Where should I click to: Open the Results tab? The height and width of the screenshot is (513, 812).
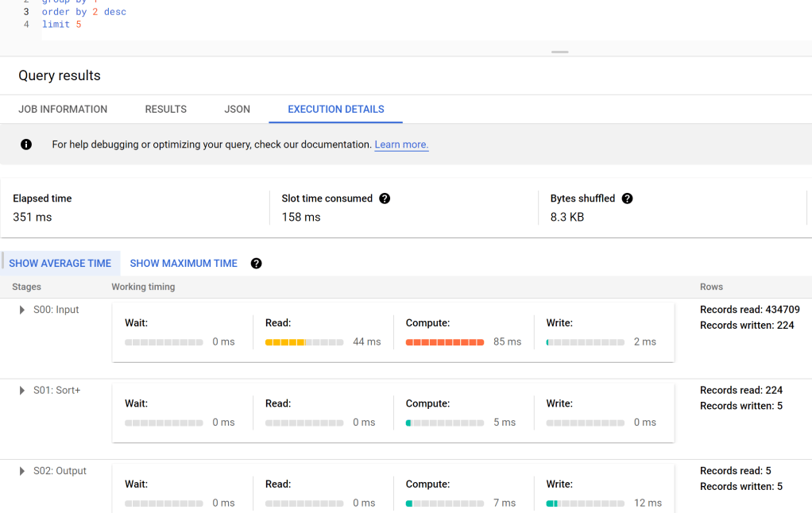[x=165, y=110]
